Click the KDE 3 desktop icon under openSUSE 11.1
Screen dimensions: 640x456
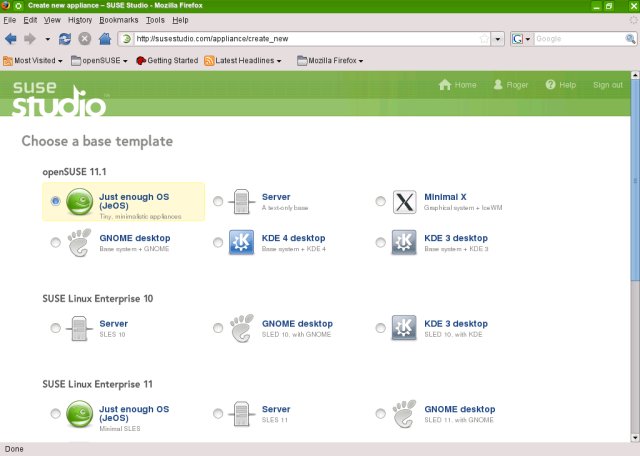pyautogui.click(x=404, y=242)
